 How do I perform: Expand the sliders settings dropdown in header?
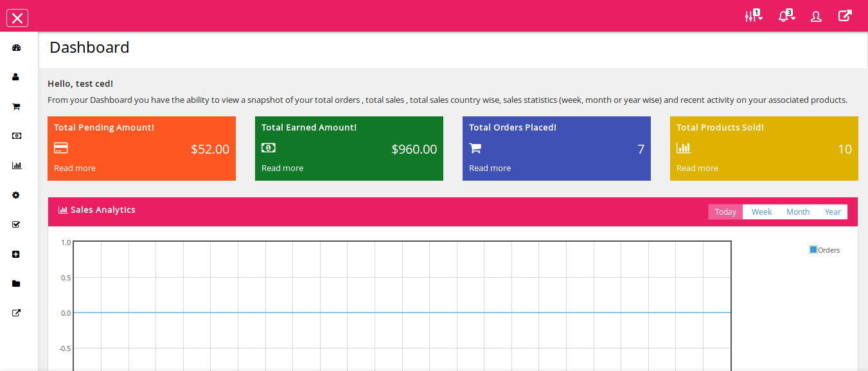[753, 17]
